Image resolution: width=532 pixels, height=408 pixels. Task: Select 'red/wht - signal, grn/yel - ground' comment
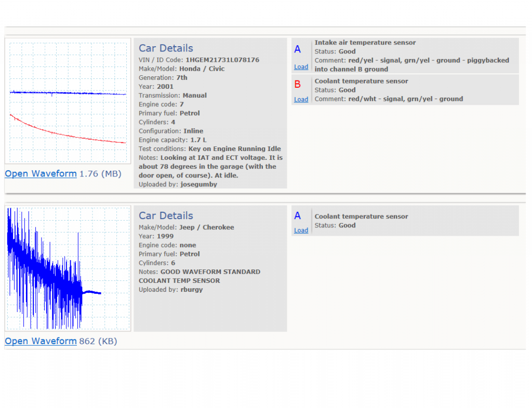tap(406, 99)
